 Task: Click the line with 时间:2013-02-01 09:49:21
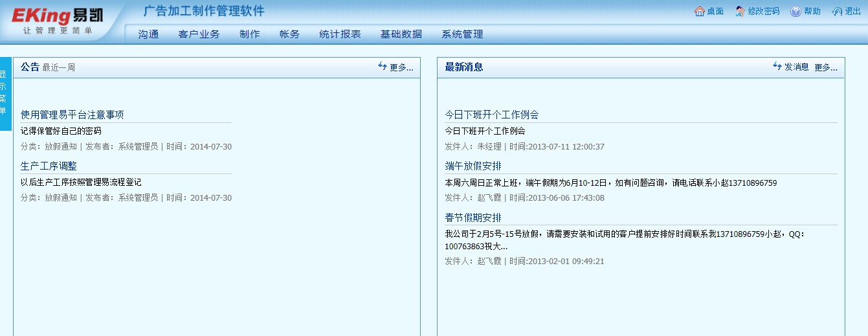click(x=525, y=262)
